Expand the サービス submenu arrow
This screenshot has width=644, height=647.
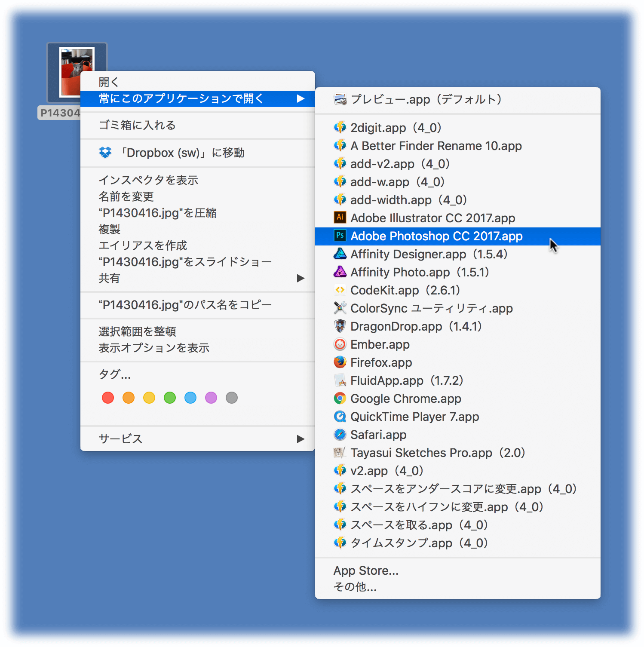[301, 439]
